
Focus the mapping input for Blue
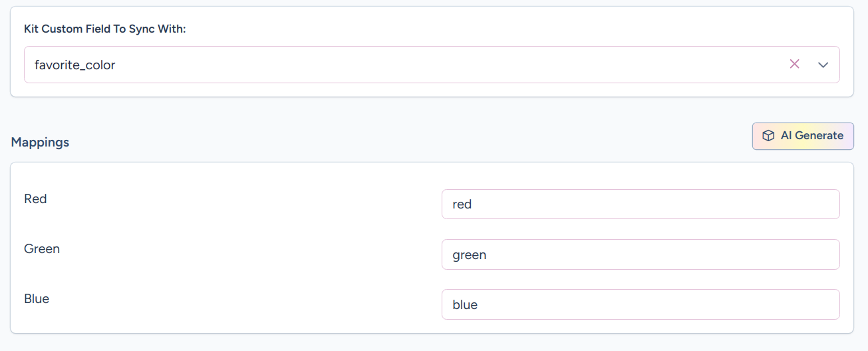pos(640,304)
